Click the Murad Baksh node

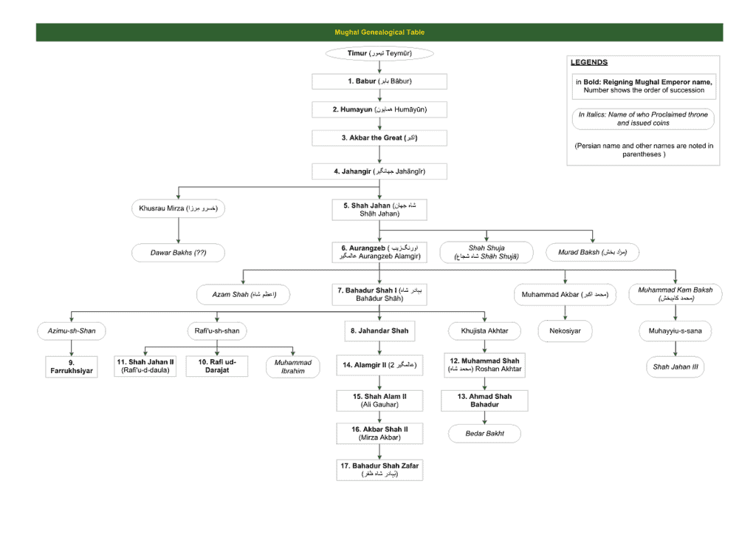coord(593,253)
